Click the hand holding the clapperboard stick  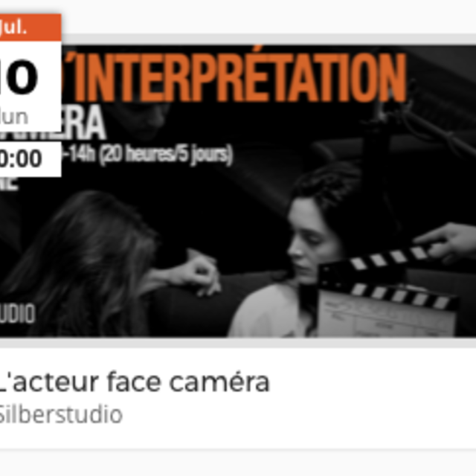click(x=448, y=238)
